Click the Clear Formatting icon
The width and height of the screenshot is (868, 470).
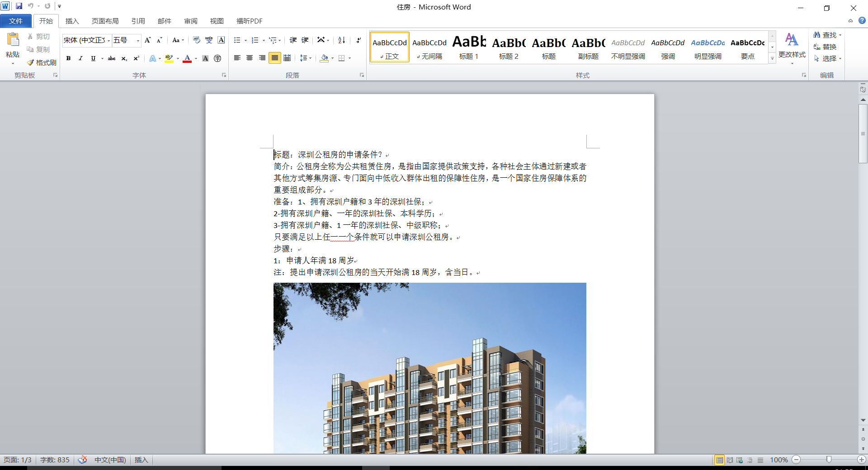[x=197, y=40]
